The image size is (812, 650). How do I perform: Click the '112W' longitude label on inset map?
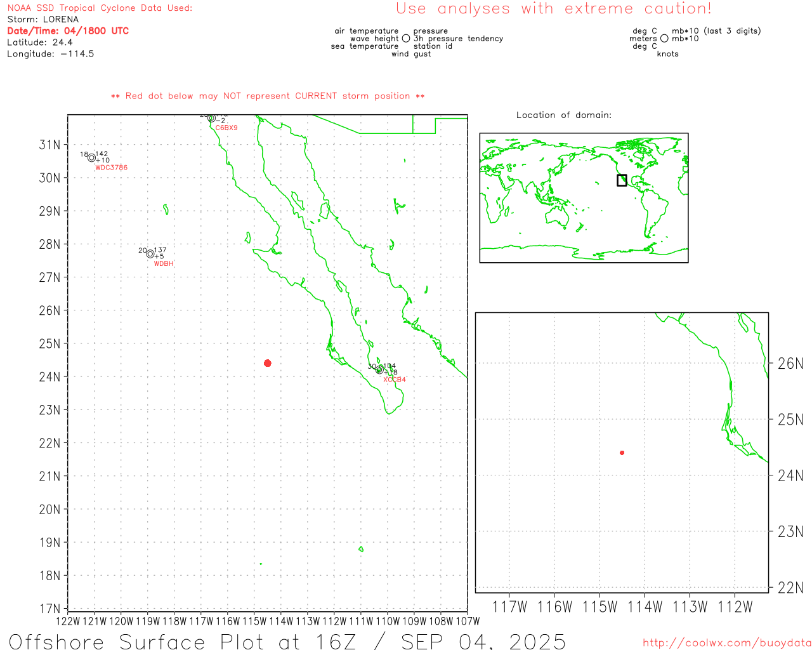click(735, 607)
